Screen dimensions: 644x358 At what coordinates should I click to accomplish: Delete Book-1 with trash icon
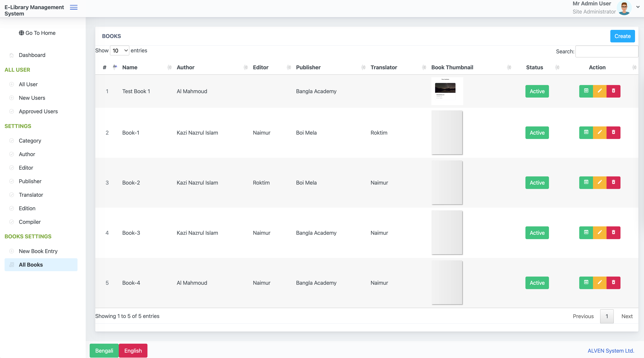pos(614,133)
